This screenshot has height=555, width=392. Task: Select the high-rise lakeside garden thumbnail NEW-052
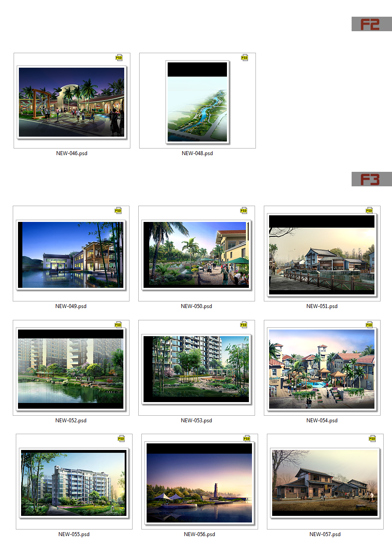point(70,368)
